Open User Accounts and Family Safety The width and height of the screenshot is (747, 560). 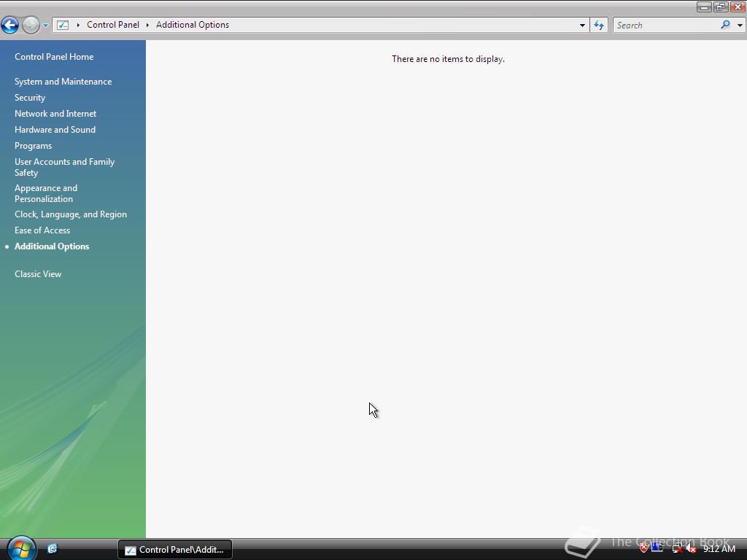pyautogui.click(x=64, y=167)
